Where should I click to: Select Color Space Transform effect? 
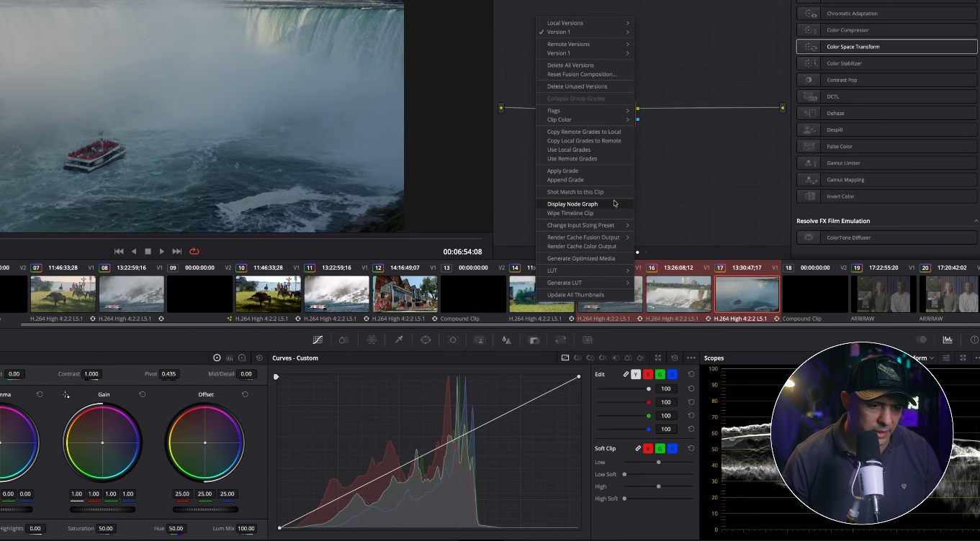point(887,47)
